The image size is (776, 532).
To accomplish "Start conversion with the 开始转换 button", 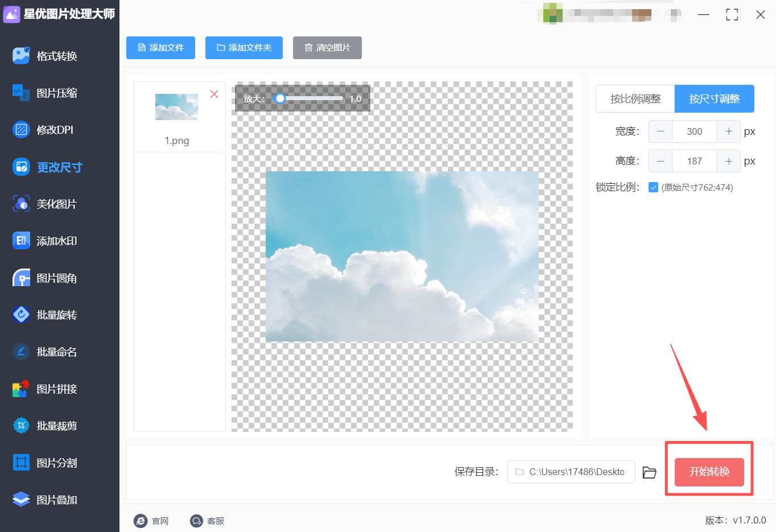I will pyautogui.click(x=709, y=472).
